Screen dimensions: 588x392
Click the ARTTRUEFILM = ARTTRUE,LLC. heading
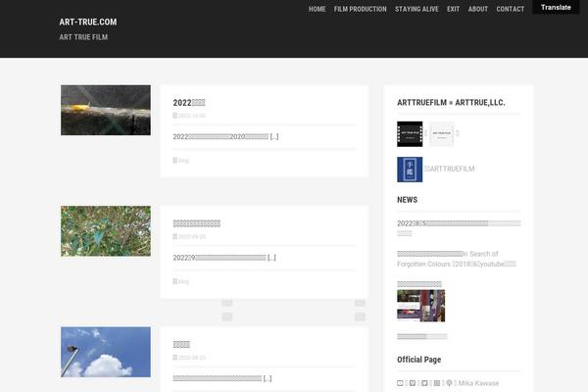[451, 102]
